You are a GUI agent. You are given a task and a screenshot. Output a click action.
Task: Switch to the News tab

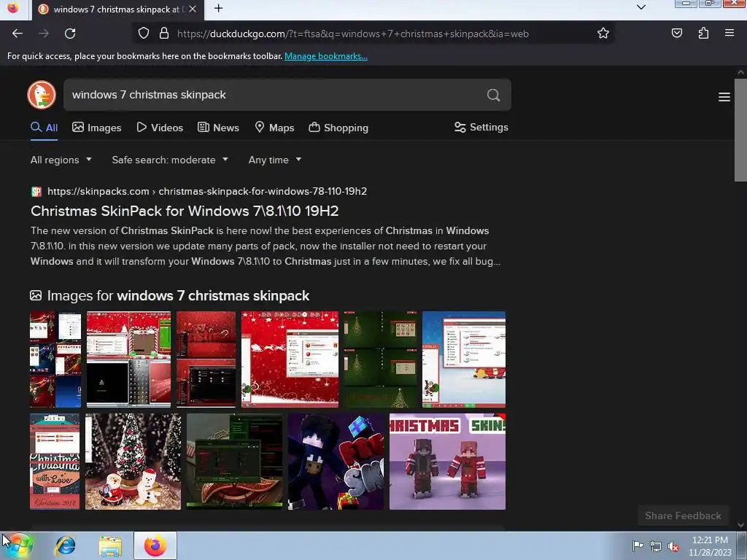coord(218,128)
